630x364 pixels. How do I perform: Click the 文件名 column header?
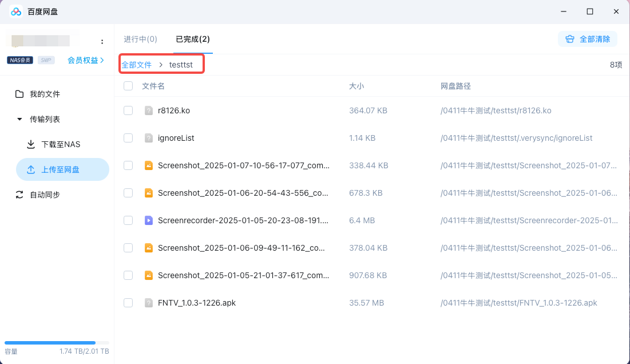pos(153,86)
